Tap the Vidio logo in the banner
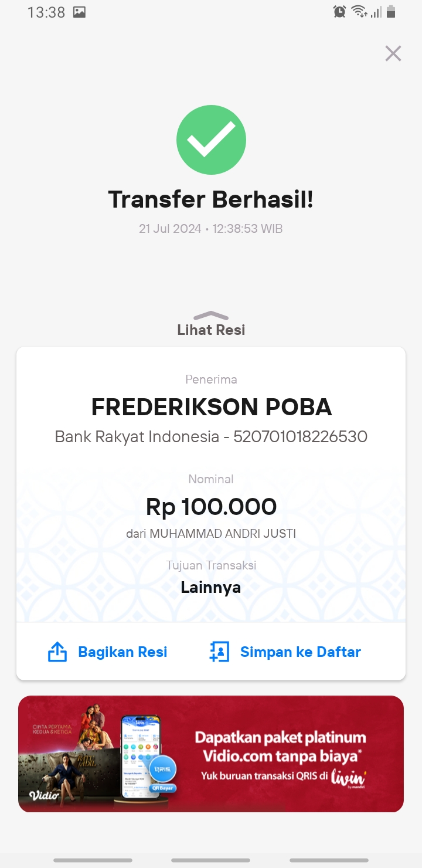This screenshot has width=422, height=868. (45, 796)
